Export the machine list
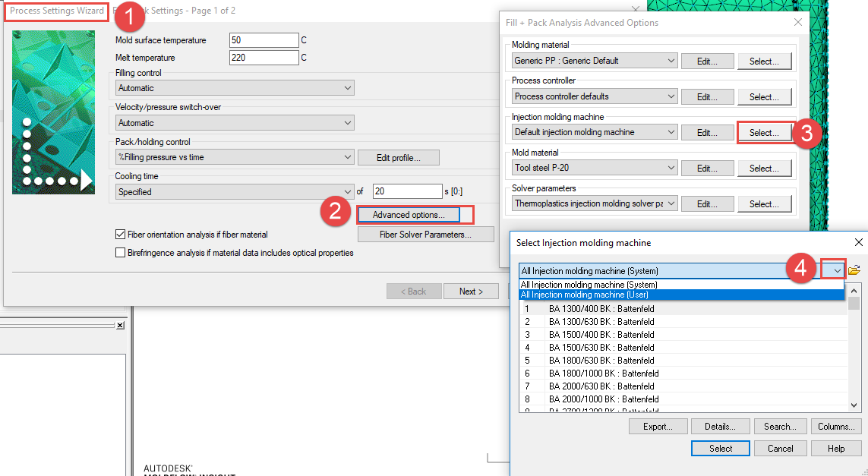The height and width of the screenshot is (476, 868). pyautogui.click(x=658, y=426)
